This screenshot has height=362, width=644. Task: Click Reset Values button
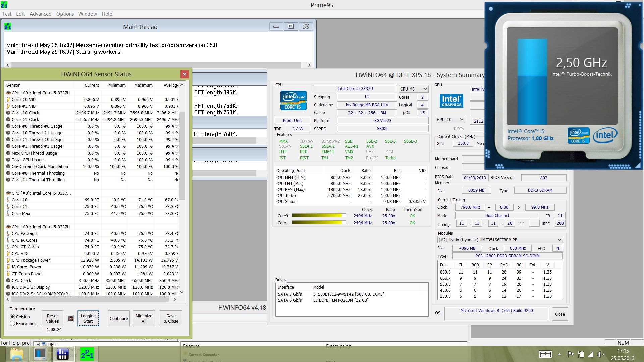pyautogui.click(x=52, y=318)
